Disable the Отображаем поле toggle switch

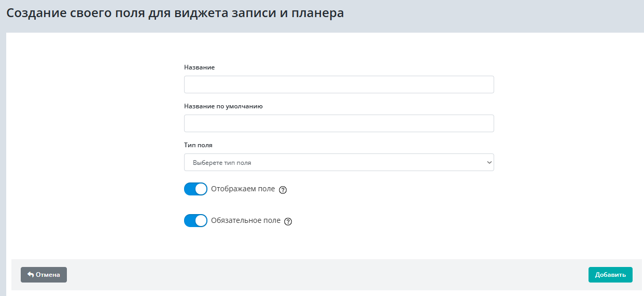pos(195,189)
